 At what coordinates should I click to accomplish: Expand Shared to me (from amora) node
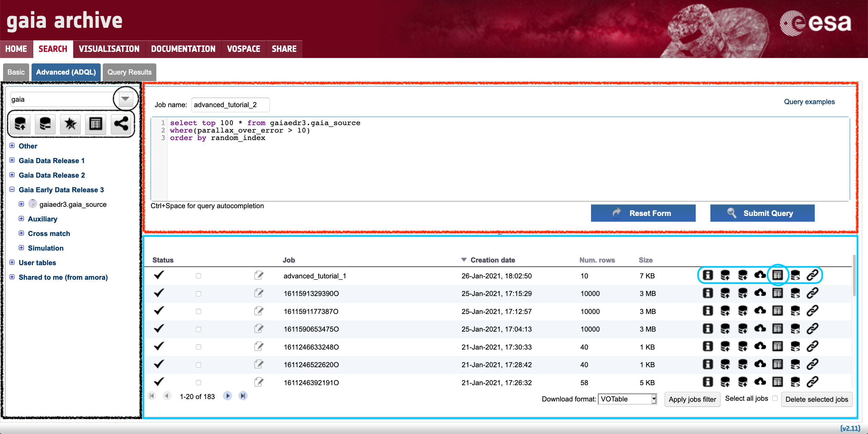(12, 277)
